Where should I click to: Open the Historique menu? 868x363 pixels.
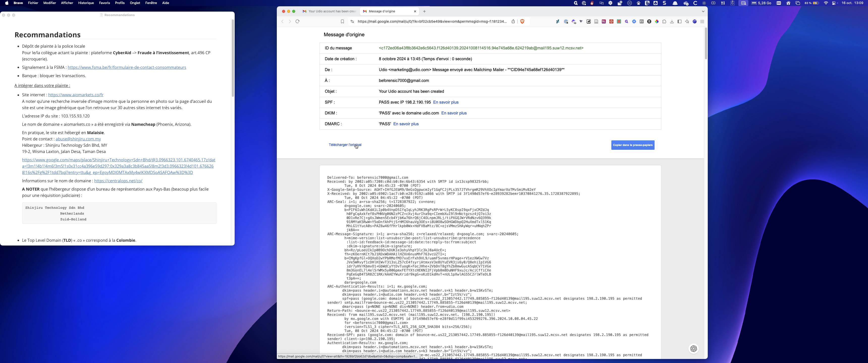tap(86, 3)
